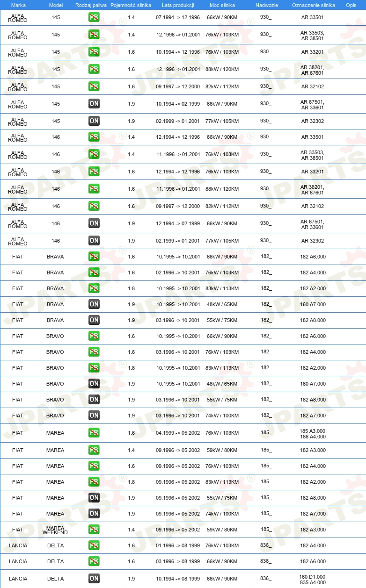This screenshot has width=366, height=588.
Task: Select 836_ body code in Delta 1.9 row
Action: 266,578
